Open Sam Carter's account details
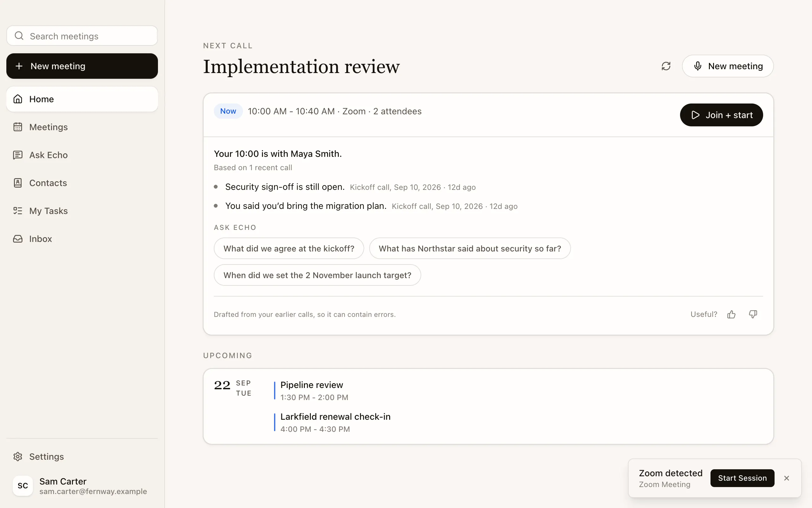The width and height of the screenshot is (812, 508). [82, 486]
